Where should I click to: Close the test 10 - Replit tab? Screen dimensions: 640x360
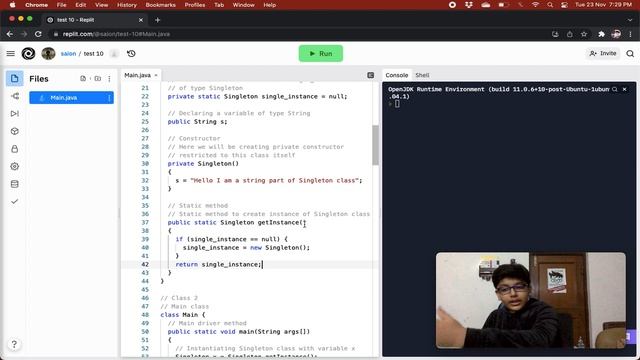141,20
